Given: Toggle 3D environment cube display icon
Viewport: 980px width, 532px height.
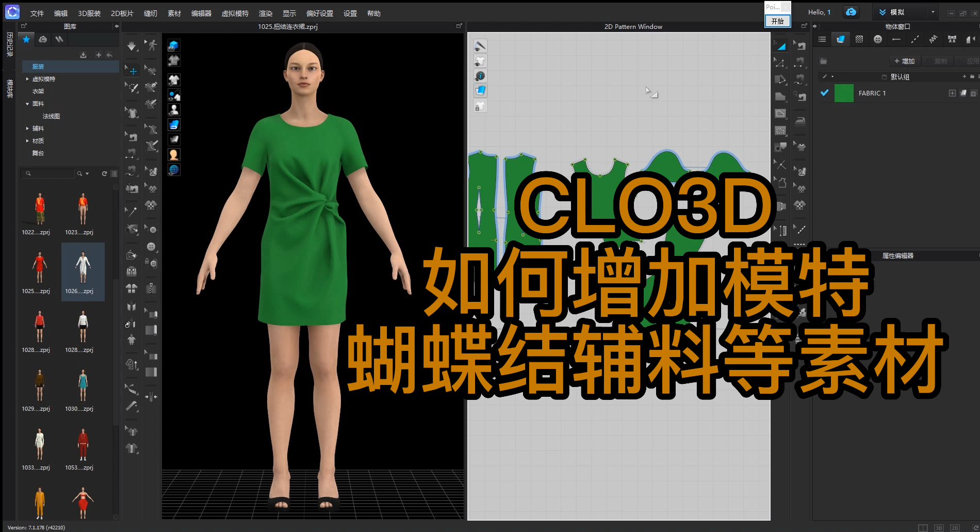Looking at the screenshot, I should [174, 45].
